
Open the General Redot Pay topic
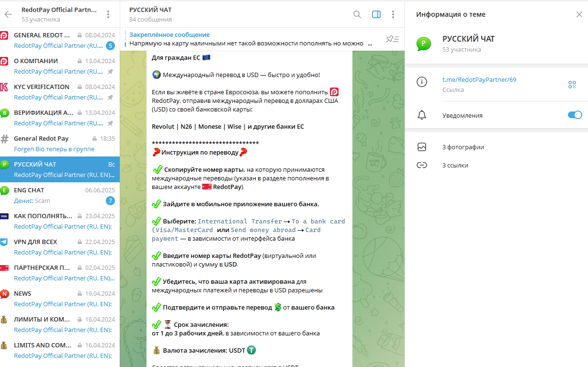coord(60,144)
